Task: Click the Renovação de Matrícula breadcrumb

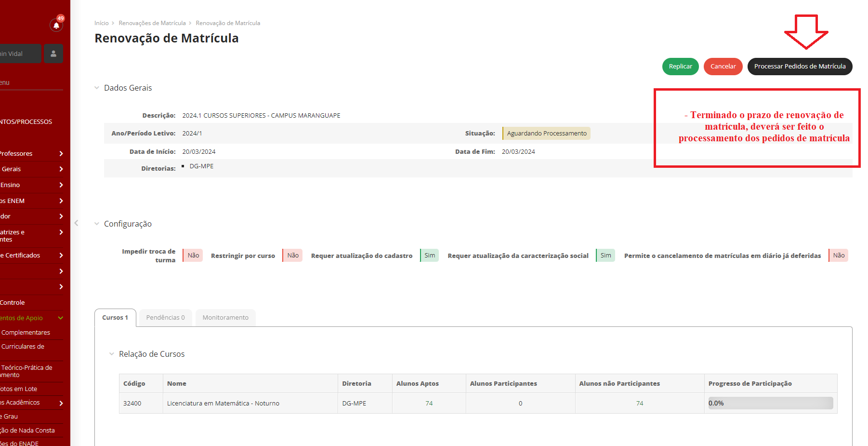Action: [x=228, y=23]
